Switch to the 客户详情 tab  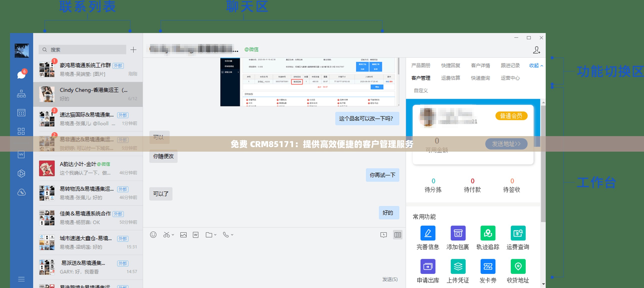pyautogui.click(x=480, y=66)
